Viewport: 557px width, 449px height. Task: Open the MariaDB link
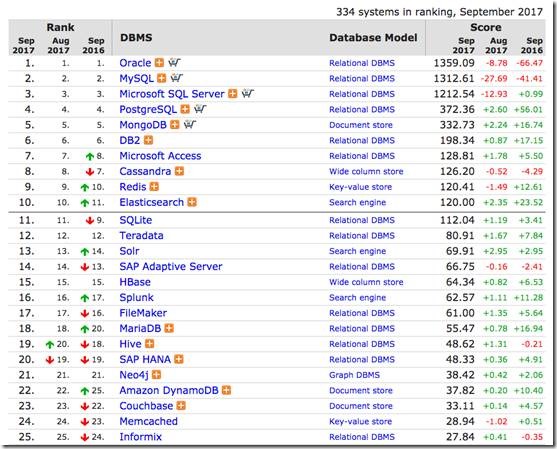coord(140,329)
